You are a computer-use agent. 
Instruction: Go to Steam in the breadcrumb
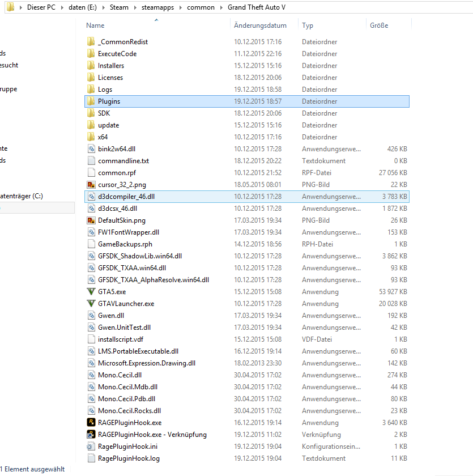[119, 7]
